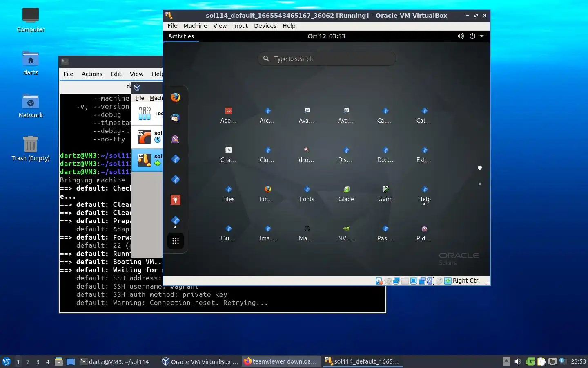Open the Fonts application
The height and width of the screenshot is (368, 588).
(x=307, y=194)
